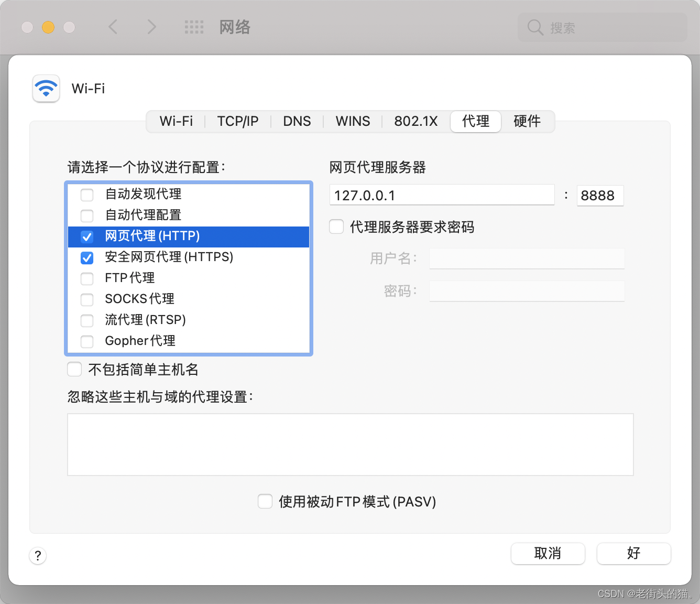Click the back navigation arrow
The height and width of the screenshot is (604, 700).
(113, 27)
